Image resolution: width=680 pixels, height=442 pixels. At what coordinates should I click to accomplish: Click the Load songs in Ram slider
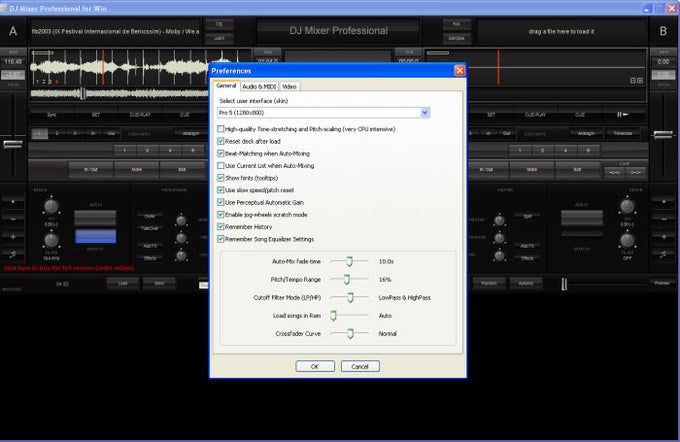point(333,315)
